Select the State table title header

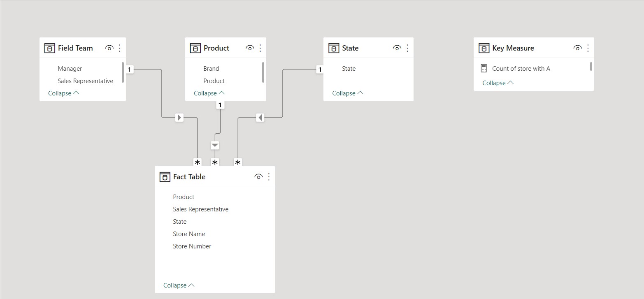350,48
